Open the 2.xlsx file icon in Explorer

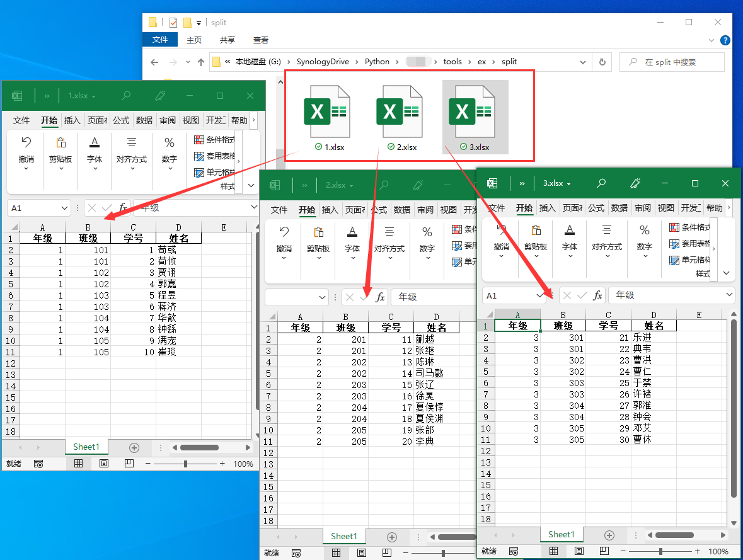[x=398, y=113]
